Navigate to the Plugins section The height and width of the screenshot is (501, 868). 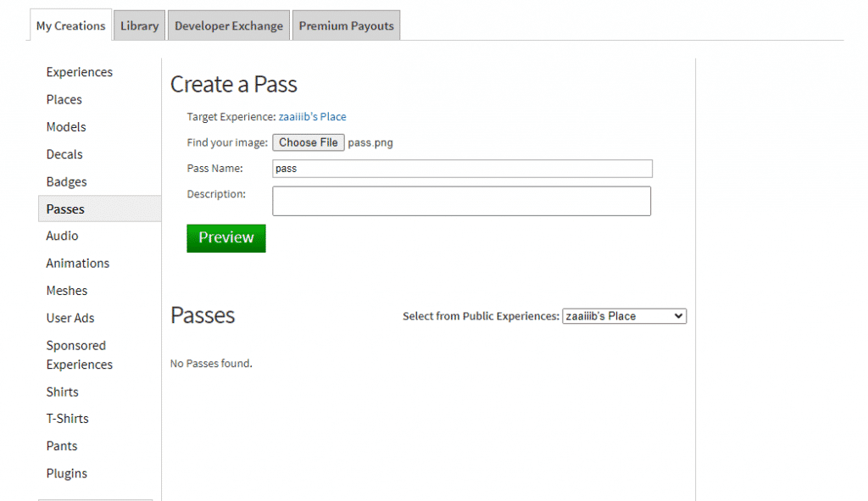click(x=66, y=473)
